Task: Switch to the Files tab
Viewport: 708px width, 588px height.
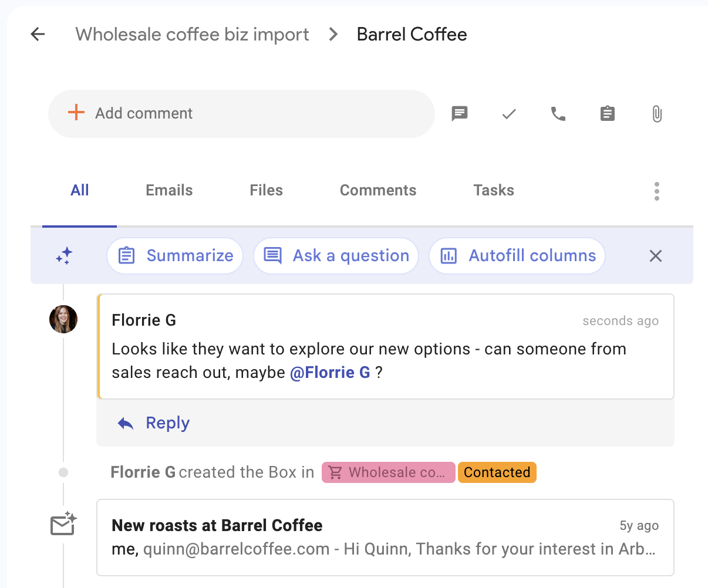Action: click(x=266, y=190)
